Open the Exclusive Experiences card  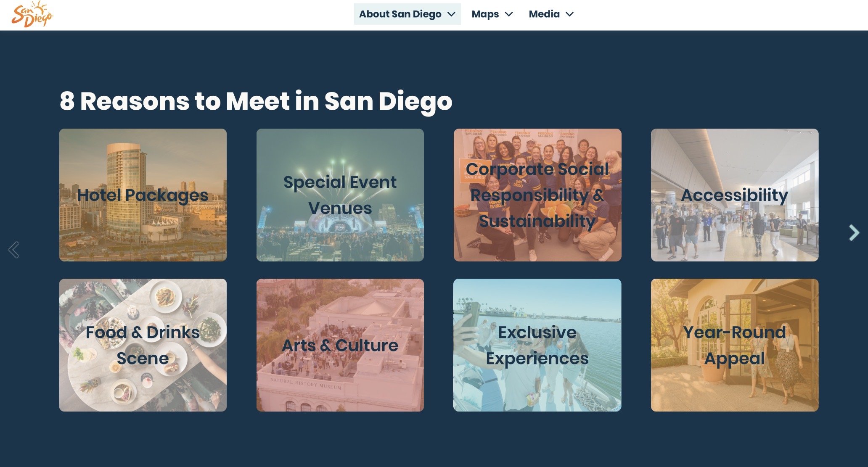[537, 345]
